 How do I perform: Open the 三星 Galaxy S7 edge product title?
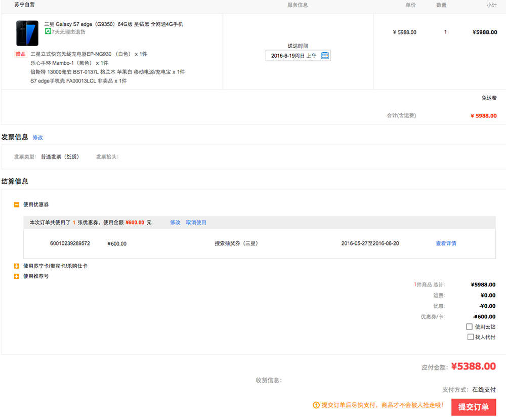click(113, 24)
